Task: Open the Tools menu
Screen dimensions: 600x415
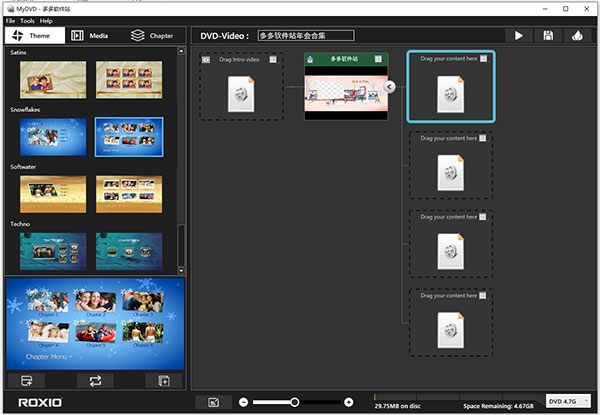Action: pos(27,21)
